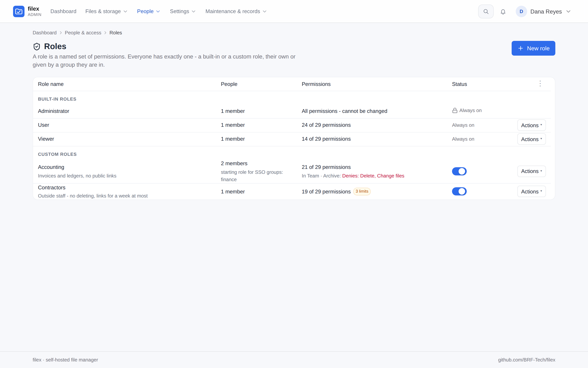
Task: Open the Maintenance & records menu
Action: [236, 11]
